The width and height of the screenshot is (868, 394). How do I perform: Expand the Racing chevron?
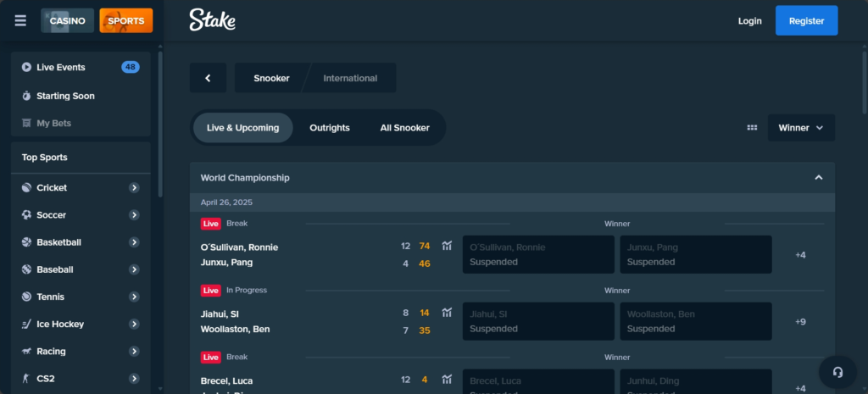click(x=134, y=352)
